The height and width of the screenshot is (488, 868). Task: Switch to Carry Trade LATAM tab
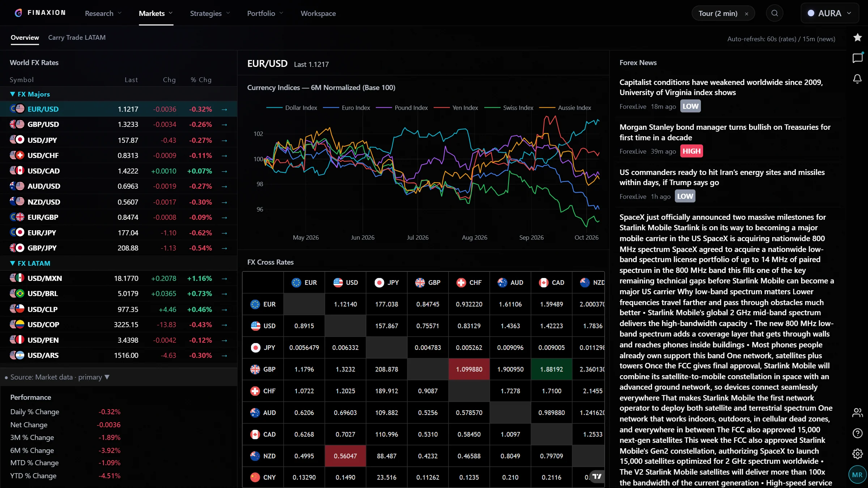[x=77, y=38]
